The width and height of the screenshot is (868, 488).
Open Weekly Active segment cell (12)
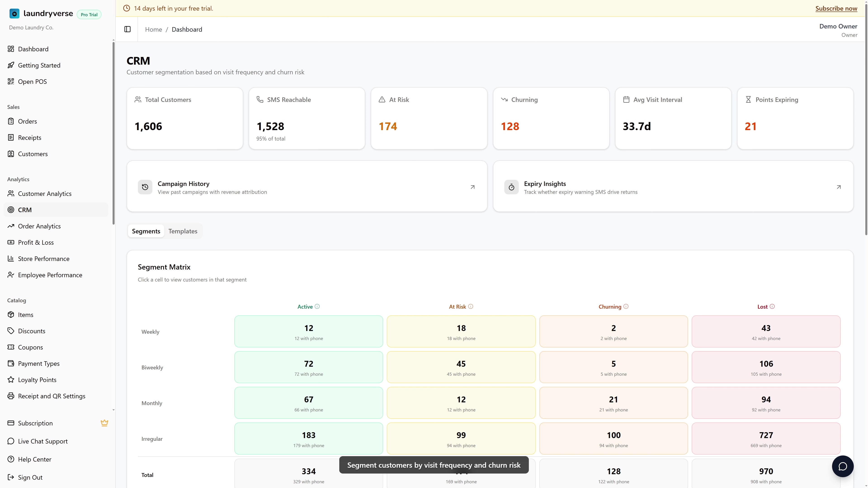308,331
